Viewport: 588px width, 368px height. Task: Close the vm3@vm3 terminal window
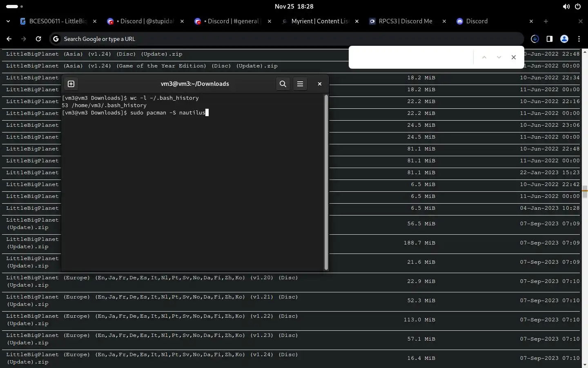(x=320, y=84)
